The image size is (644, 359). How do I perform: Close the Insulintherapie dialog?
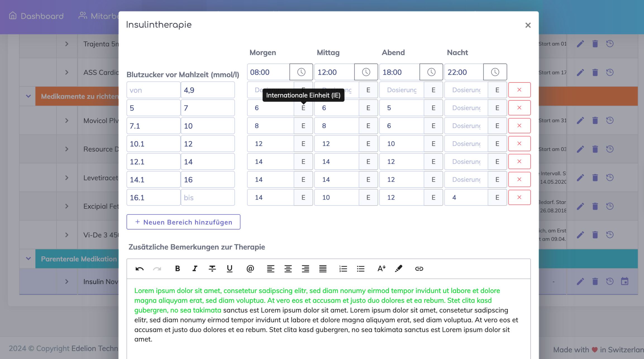click(528, 25)
